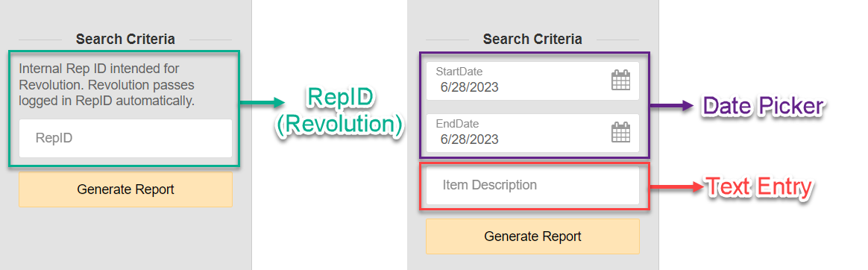Viewport: 868px width, 270px height.
Task: Click Generate Report below Item Description
Action: 532,236
